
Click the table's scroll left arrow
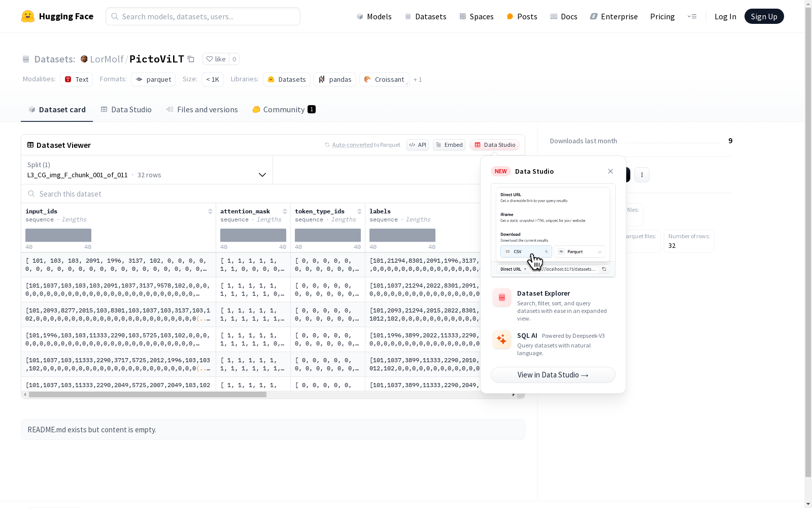[25, 395]
